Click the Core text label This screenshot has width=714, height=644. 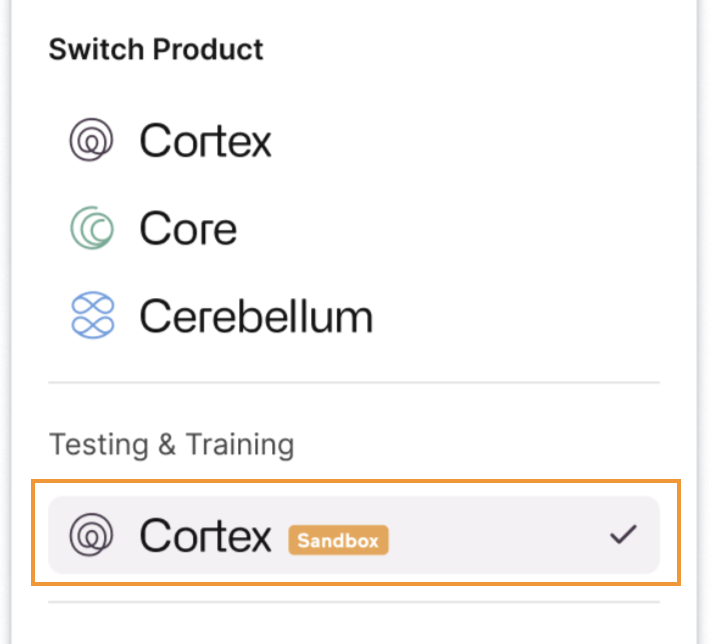[x=188, y=229]
